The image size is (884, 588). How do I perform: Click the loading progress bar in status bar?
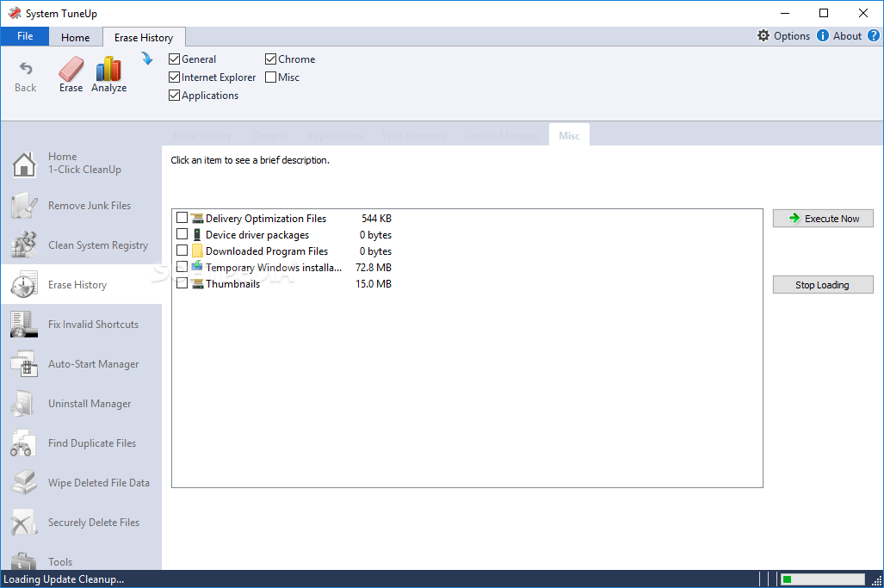tap(823, 579)
